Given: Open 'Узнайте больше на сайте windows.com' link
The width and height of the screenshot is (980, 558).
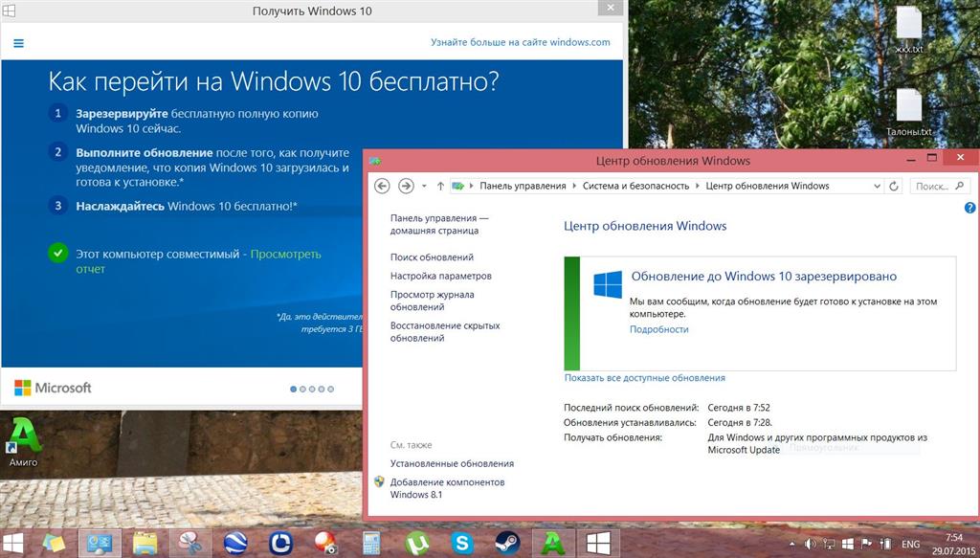Looking at the screenshot, I should (520, 42).
